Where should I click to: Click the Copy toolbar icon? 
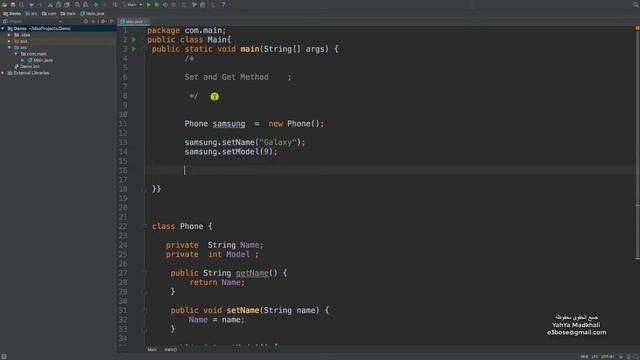(58, 4)
